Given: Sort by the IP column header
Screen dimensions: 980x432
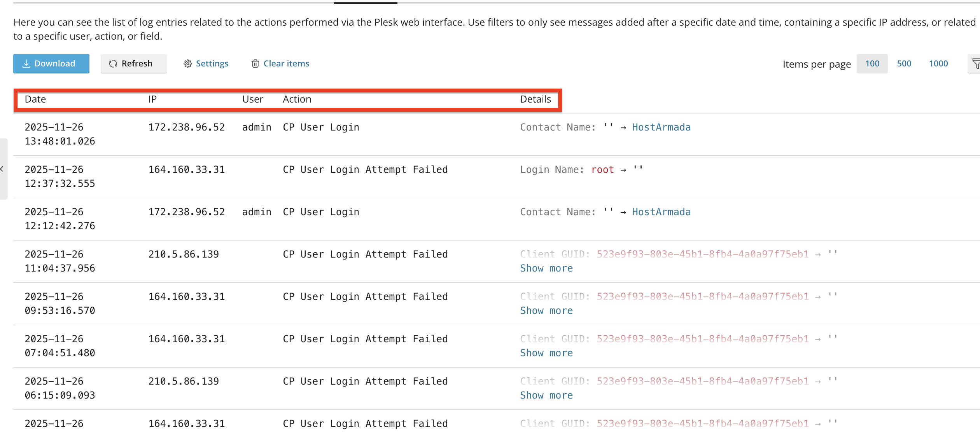Looking at the screenshot, I should (x=152, y=99).
